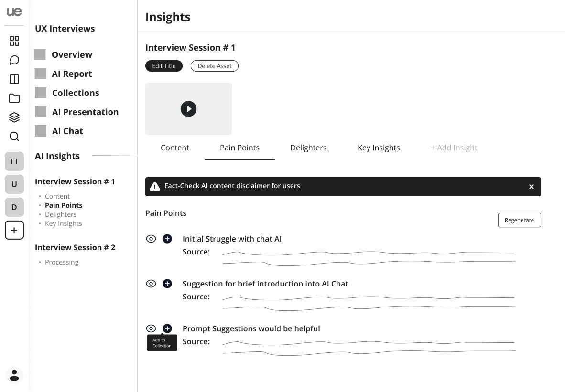Dismiss the Fact-Check AI disclaimer banner
The width and height of the screenshot is (565, 392).
(531, 187)
